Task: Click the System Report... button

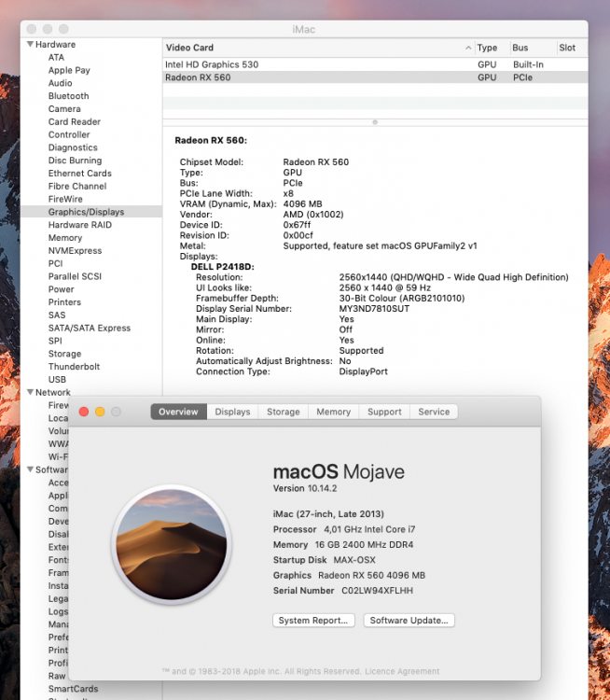Action: pos(313,620)
